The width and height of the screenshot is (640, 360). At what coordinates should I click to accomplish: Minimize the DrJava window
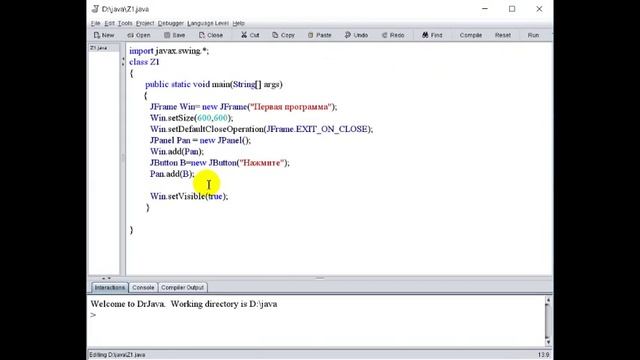485,9
